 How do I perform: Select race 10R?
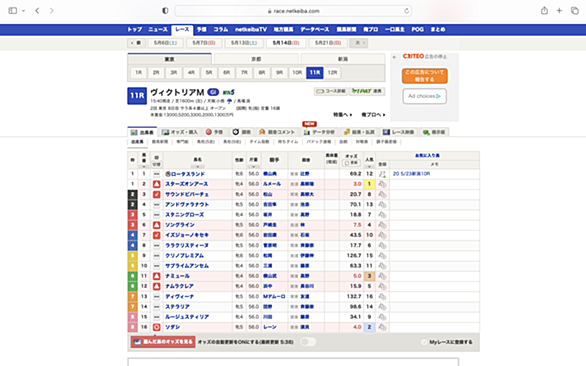coord(297,73)
